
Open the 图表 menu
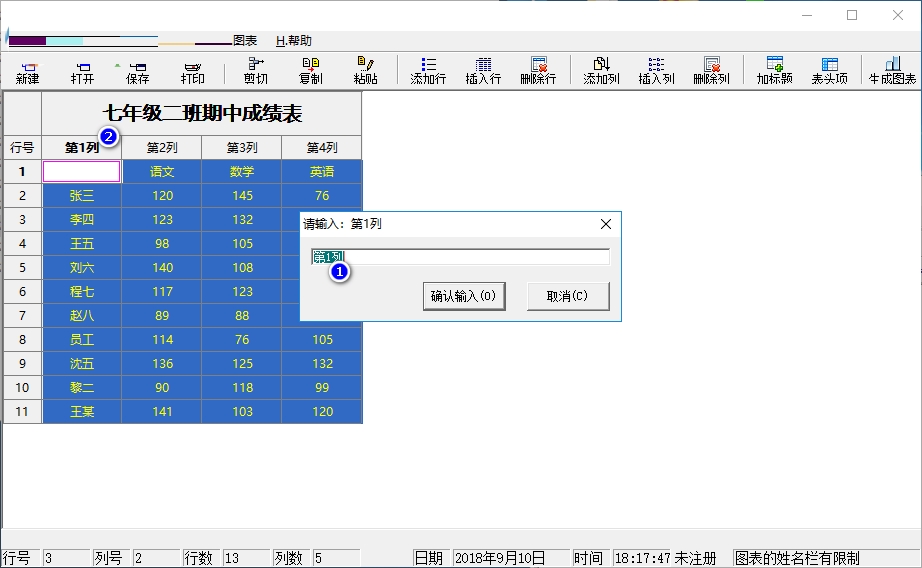point(245,41)
